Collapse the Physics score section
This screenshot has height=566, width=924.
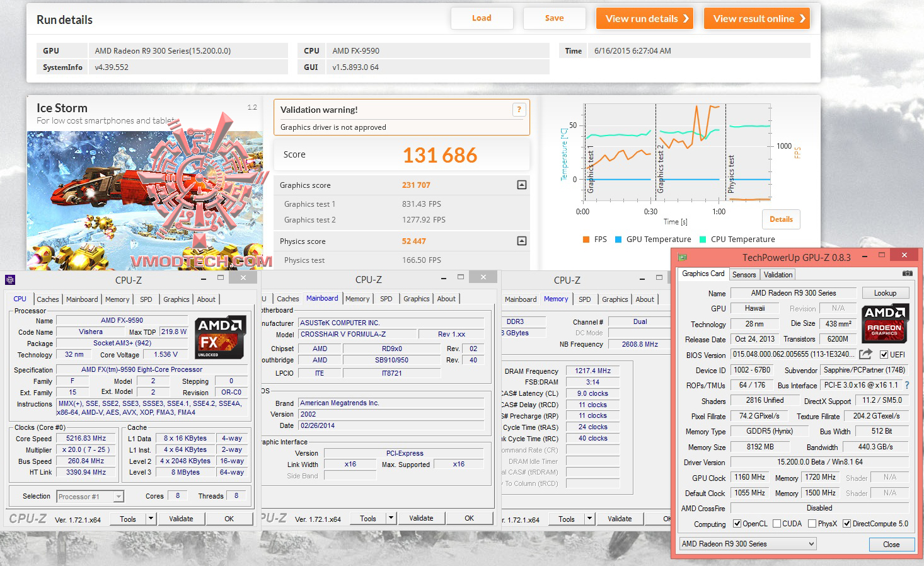pyautogui.click(x=521, y=241)
